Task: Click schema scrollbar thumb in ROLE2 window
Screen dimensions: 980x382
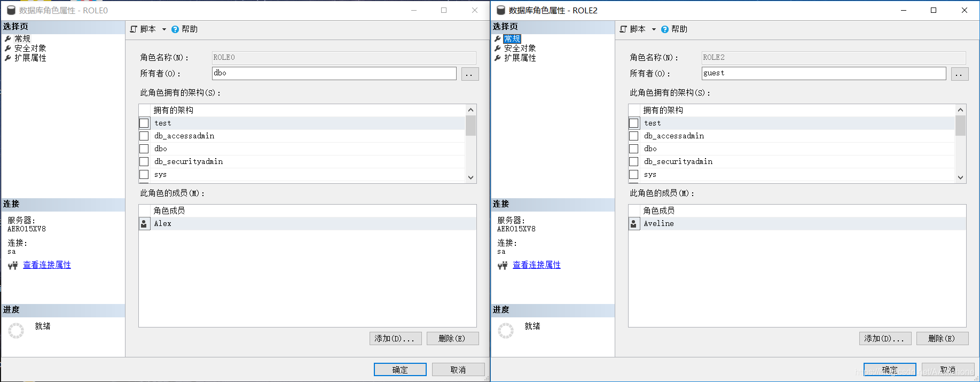Action: pos(960,126)
